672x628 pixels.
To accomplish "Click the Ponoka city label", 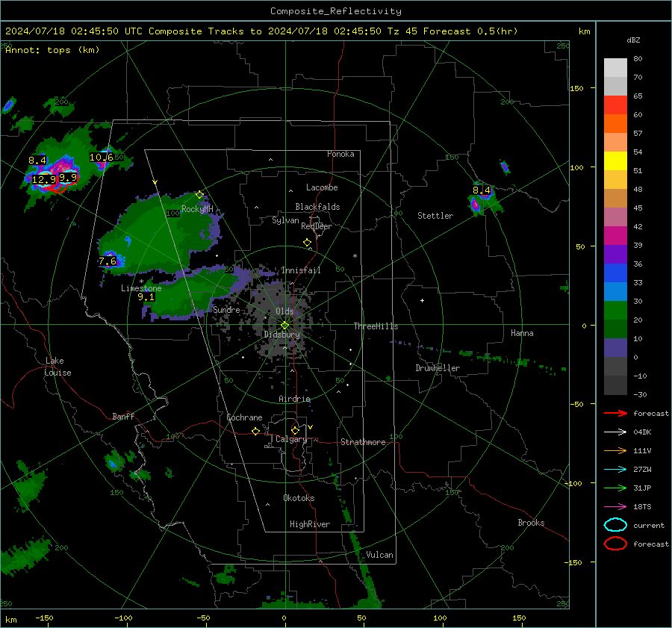I will coord(340,154).
